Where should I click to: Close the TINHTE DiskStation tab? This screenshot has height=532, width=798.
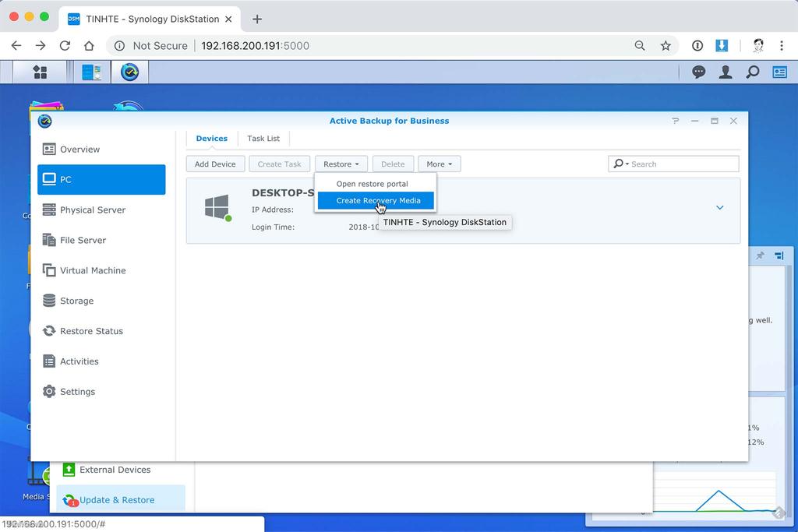pyautogui.click(x=228, y=19)
